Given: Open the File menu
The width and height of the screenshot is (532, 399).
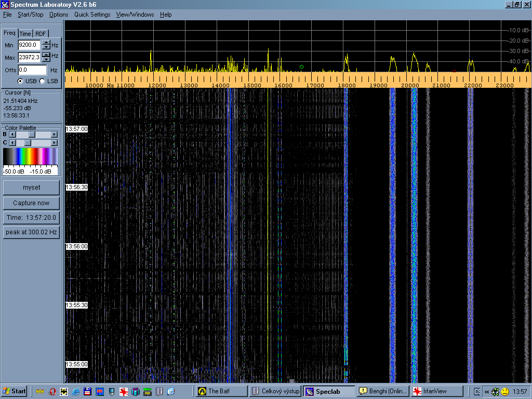Looking at the screenshot, I should point(7,15).
